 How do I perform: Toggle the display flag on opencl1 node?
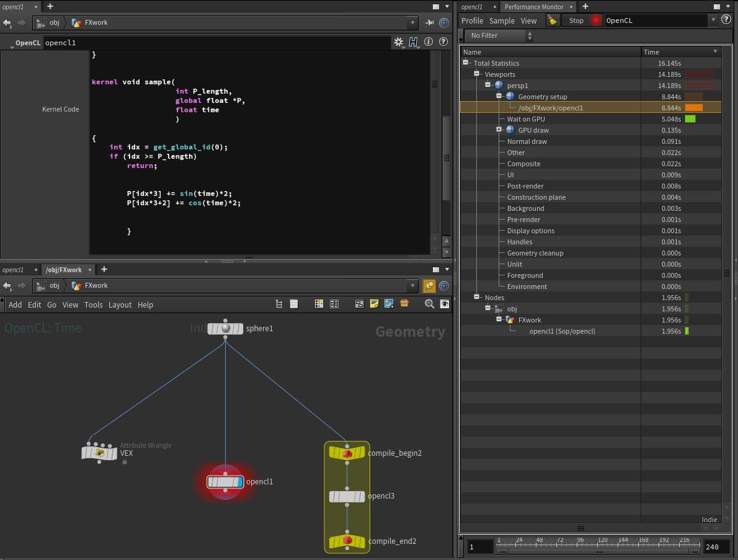240,482
